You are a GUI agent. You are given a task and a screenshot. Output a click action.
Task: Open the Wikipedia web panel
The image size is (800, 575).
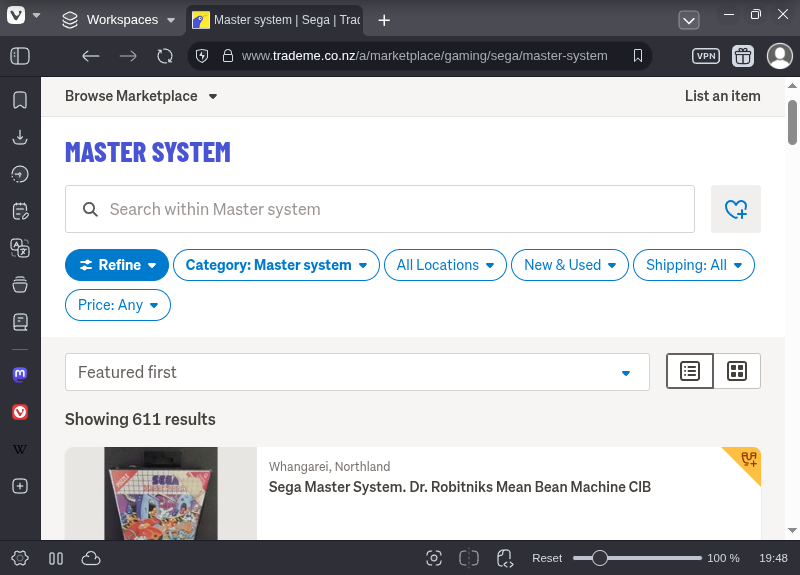(x=19, y=449)
